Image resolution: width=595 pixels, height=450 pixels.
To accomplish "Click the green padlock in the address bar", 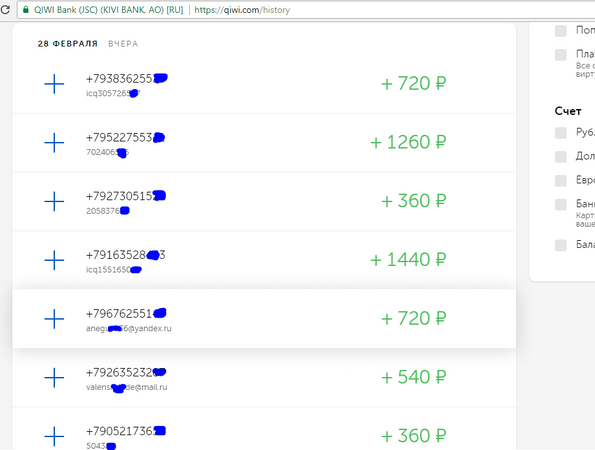I will click(x=26, y=9).
